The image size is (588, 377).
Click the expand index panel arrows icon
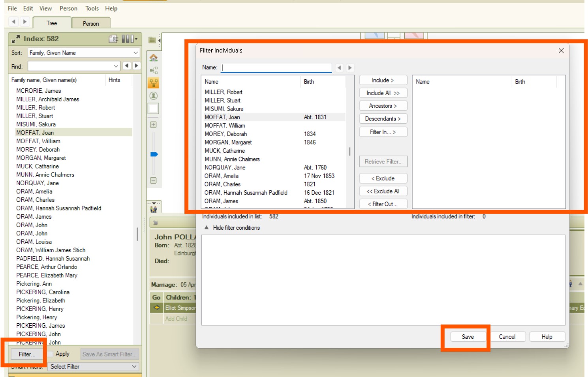click(16, 39)
